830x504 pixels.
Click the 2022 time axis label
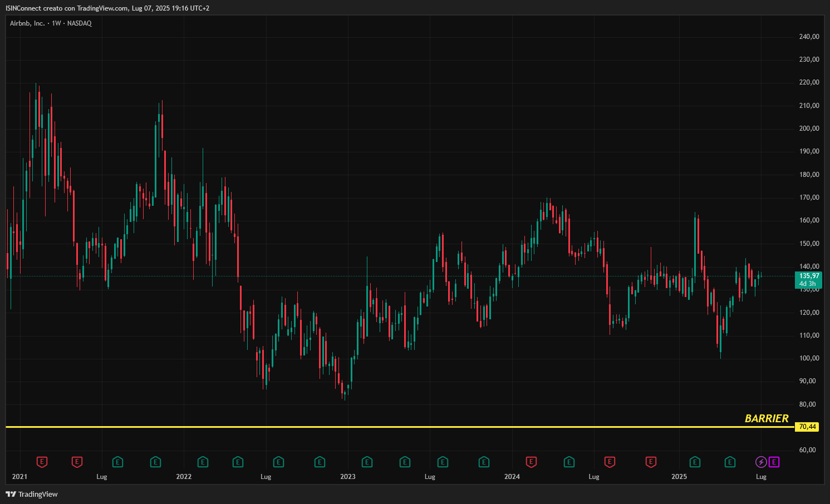click(x=184, y=477)
